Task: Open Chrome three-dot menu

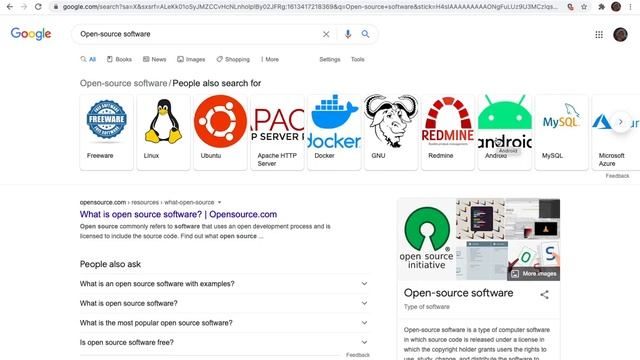Action: coord(631,7)
